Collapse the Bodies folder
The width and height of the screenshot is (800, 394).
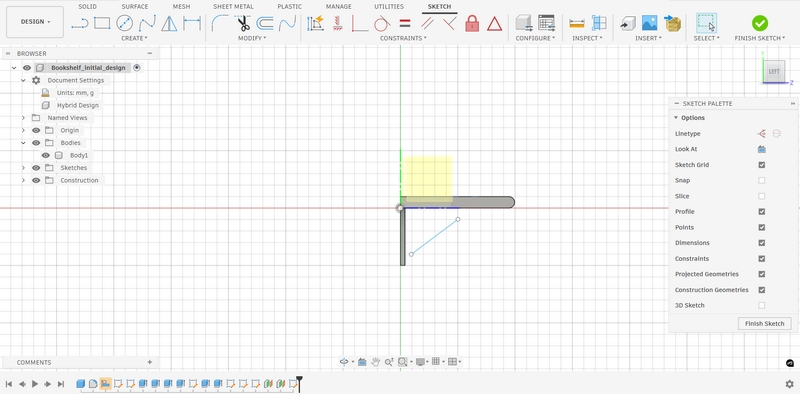tap(23, 143)
